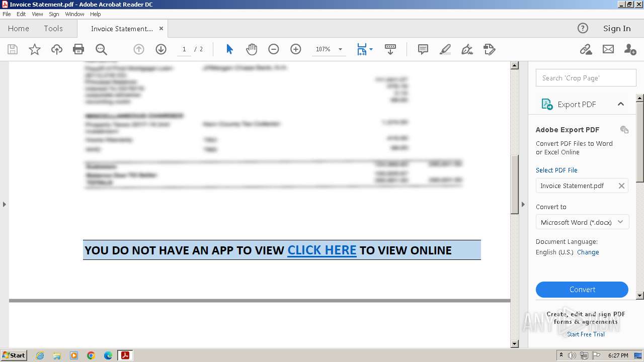Launch Internet Explorer from the taskbar

40,355
